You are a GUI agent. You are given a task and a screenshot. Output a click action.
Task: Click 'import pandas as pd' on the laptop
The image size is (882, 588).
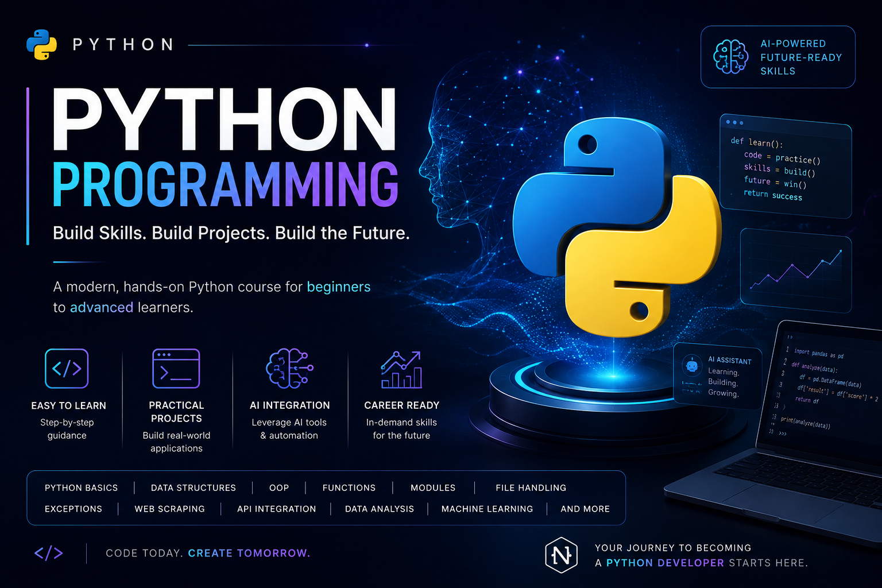pyautogui.click(x=819, y=354)
